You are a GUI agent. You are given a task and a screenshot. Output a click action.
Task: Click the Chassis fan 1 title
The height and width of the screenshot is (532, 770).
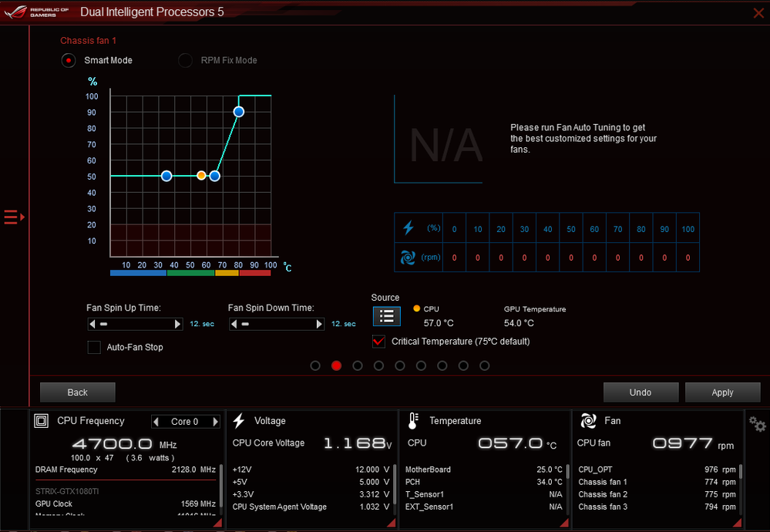pyautogui.click(x=89, y=41)
